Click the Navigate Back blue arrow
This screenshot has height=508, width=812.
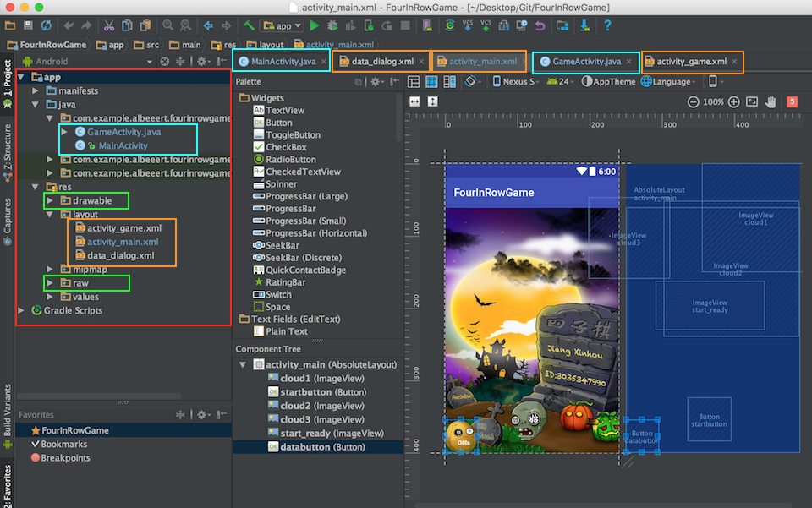point(208,25)
